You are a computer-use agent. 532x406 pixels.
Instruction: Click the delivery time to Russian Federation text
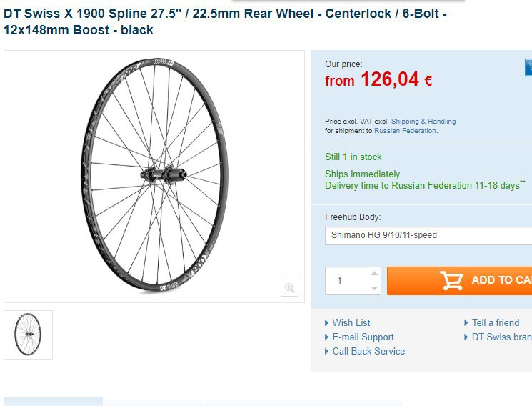click(x=422, y=186)
